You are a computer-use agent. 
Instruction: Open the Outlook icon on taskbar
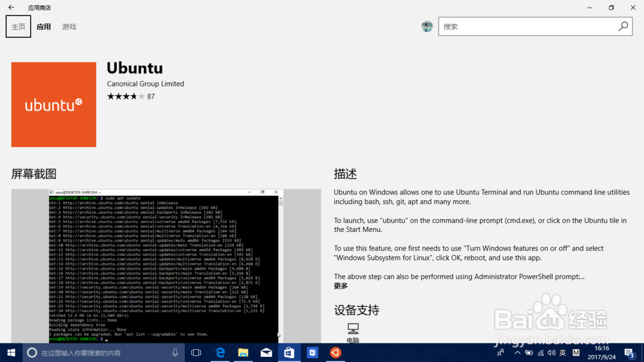(312, 352)
